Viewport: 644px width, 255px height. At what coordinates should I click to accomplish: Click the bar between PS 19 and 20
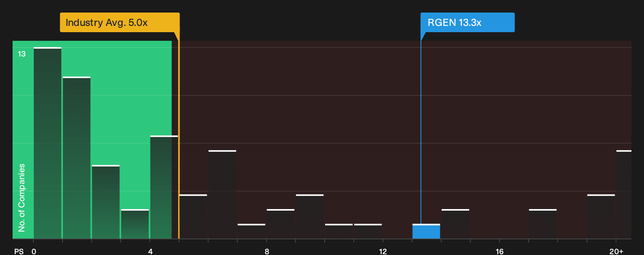[601, 217]
